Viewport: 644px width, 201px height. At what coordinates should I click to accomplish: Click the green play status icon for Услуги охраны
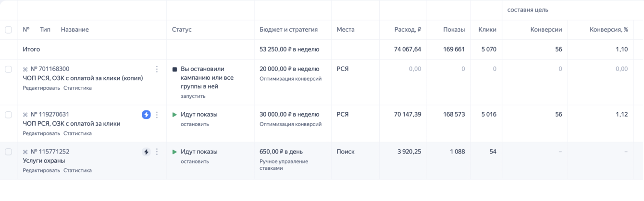pyautogui.click(x=174, y=152)
